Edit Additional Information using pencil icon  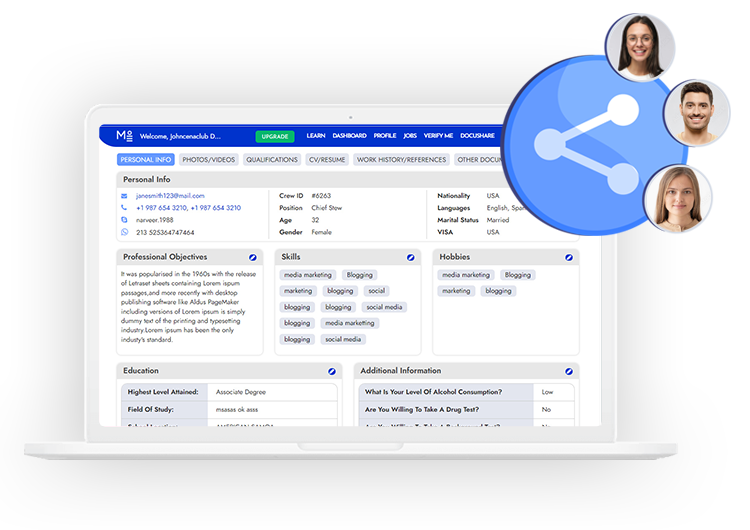[x=569, y=371]
